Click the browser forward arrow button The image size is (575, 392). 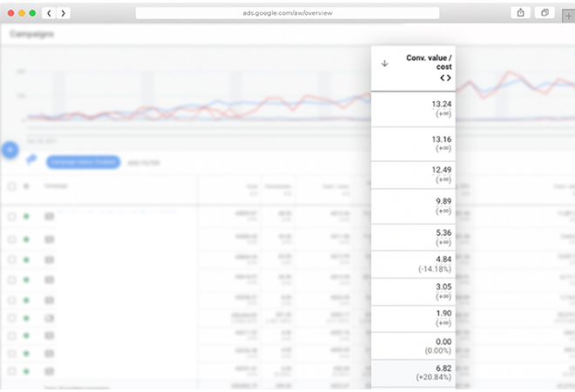pyautogui.click(x=63, y=13)
